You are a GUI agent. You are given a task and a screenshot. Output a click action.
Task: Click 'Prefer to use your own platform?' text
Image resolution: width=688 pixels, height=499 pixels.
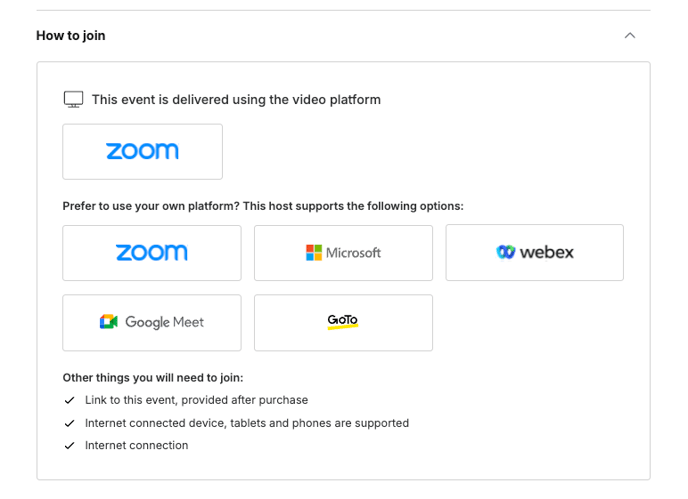[x=151, y=206]
